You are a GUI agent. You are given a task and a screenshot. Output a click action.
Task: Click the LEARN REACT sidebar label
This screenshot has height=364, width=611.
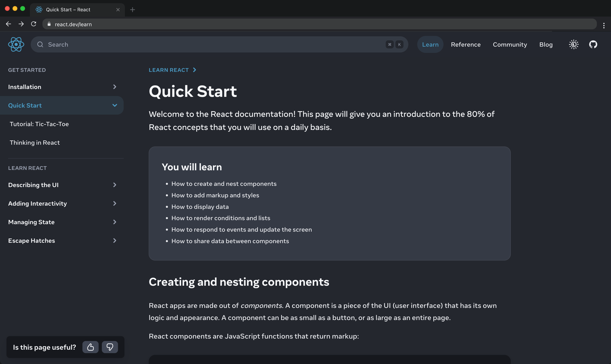(27, 168)
